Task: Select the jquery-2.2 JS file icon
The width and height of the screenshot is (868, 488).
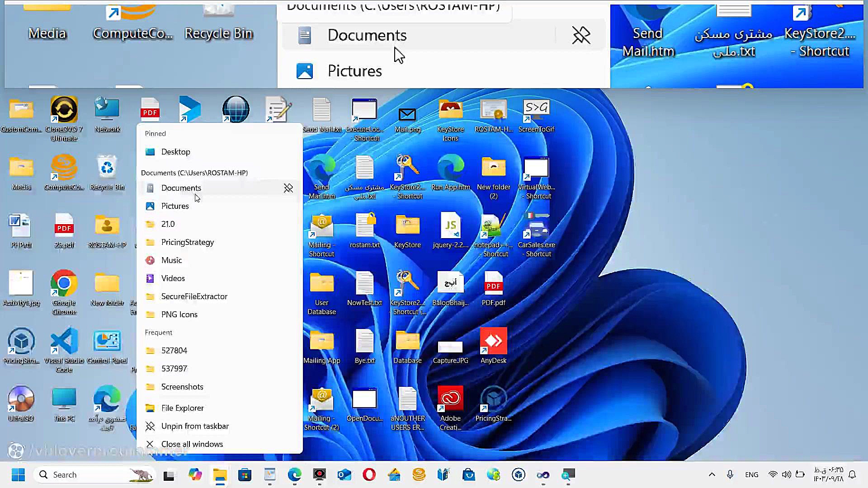Action: [x=450, y=230]
